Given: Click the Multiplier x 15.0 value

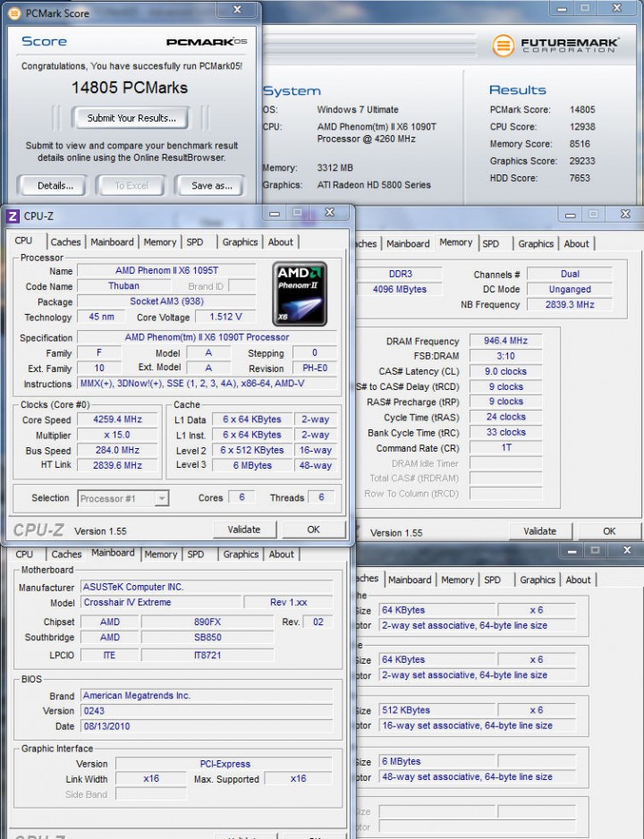Looking at the screenshot, I should [x=118, y=435].
